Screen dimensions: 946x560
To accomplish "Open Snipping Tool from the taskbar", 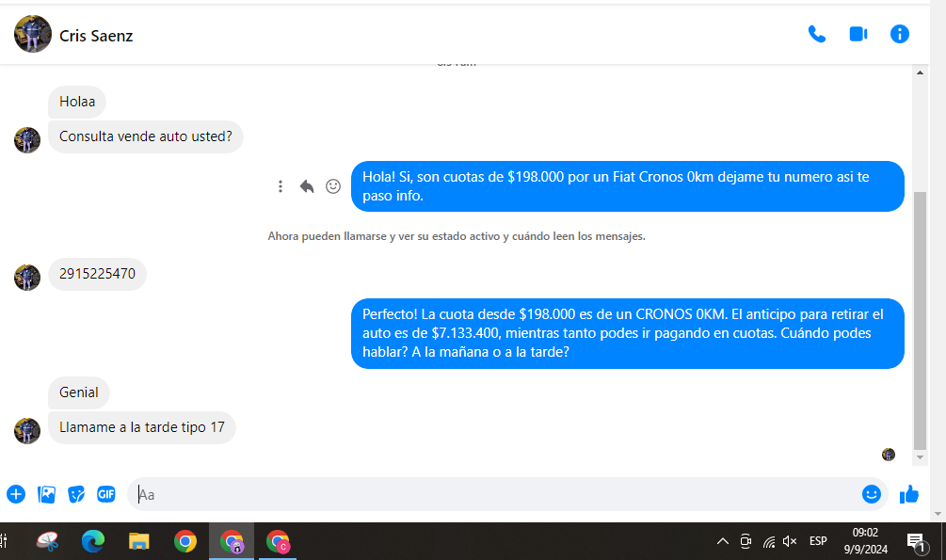I will (x=47, y=541).
